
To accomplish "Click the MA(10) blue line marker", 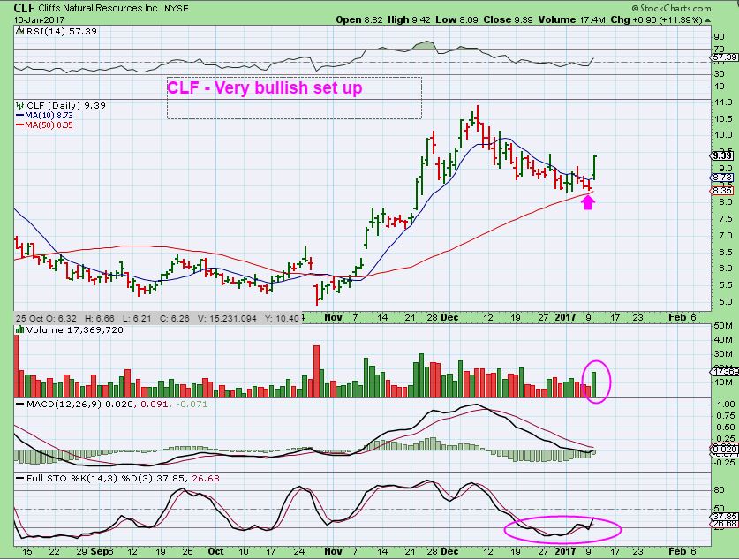I will 19,115.
